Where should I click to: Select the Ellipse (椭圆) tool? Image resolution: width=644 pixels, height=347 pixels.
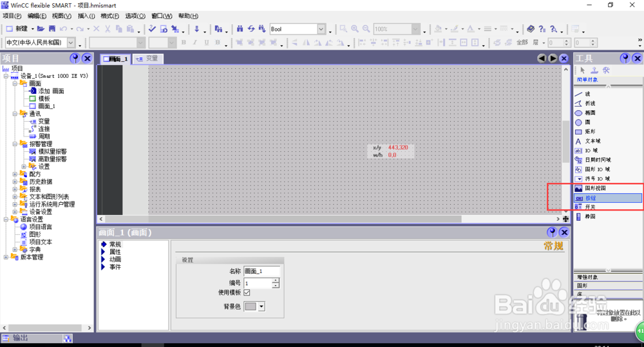coord(608,113)
